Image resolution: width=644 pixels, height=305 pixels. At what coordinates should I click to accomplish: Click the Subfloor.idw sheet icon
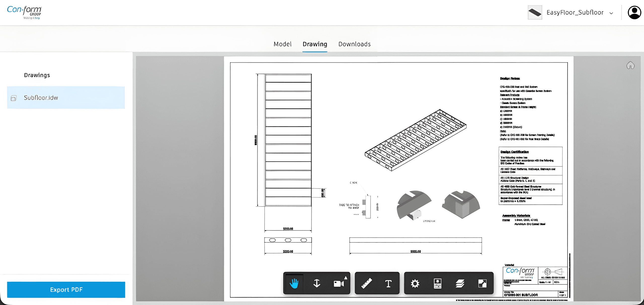coord(14,98)
